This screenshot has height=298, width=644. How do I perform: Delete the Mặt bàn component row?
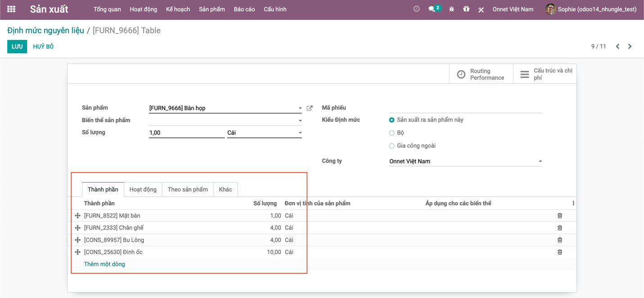(x=560, y=216)
